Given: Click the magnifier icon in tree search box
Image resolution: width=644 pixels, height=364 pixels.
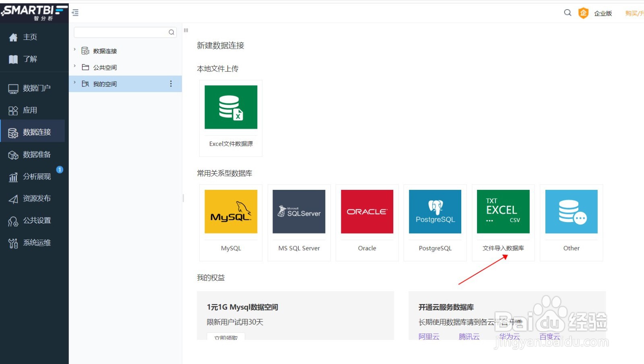Looking at the screenshot, I should (x=171, y=32).
